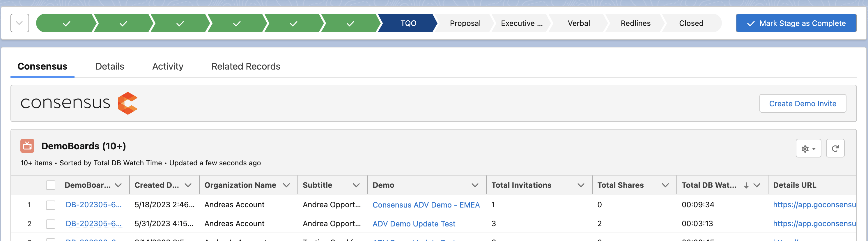Open the goconsensus URL in row 2

tap(814, 224)
